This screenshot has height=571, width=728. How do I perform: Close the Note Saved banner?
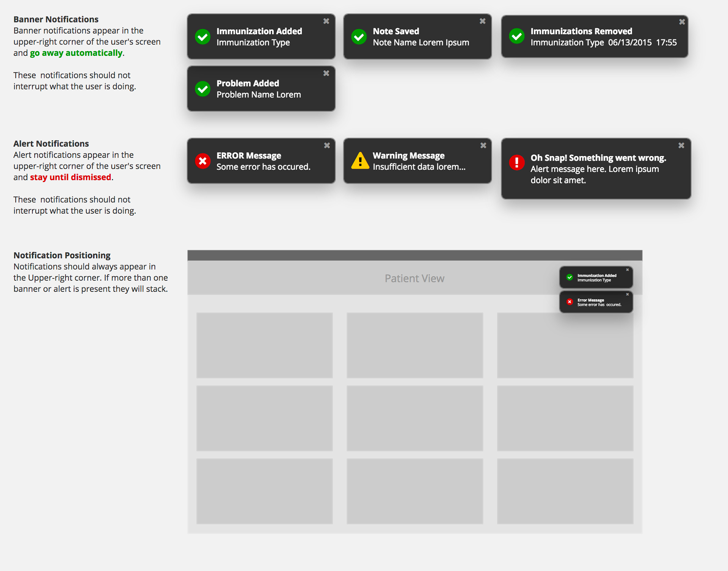tap(482, 21)
